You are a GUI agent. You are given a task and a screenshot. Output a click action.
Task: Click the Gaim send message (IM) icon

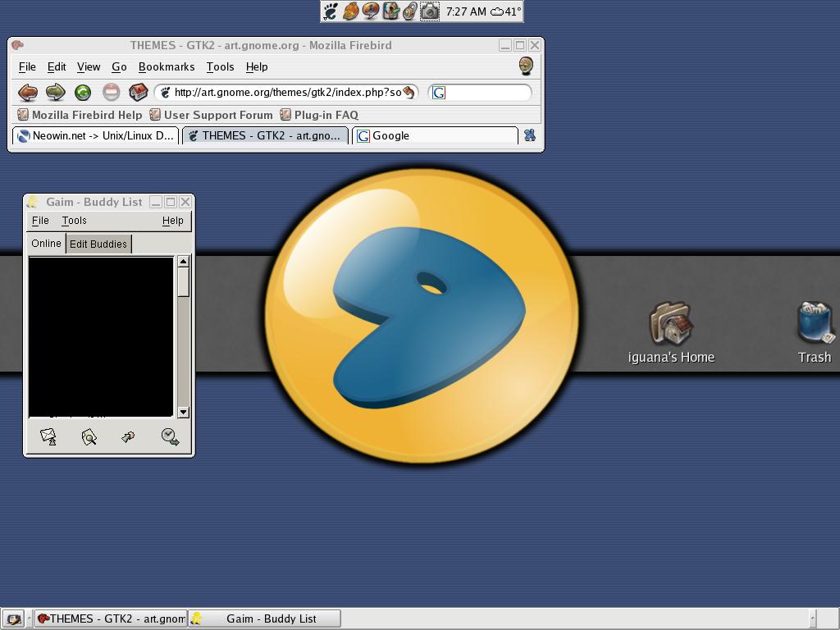coord(48,437)
